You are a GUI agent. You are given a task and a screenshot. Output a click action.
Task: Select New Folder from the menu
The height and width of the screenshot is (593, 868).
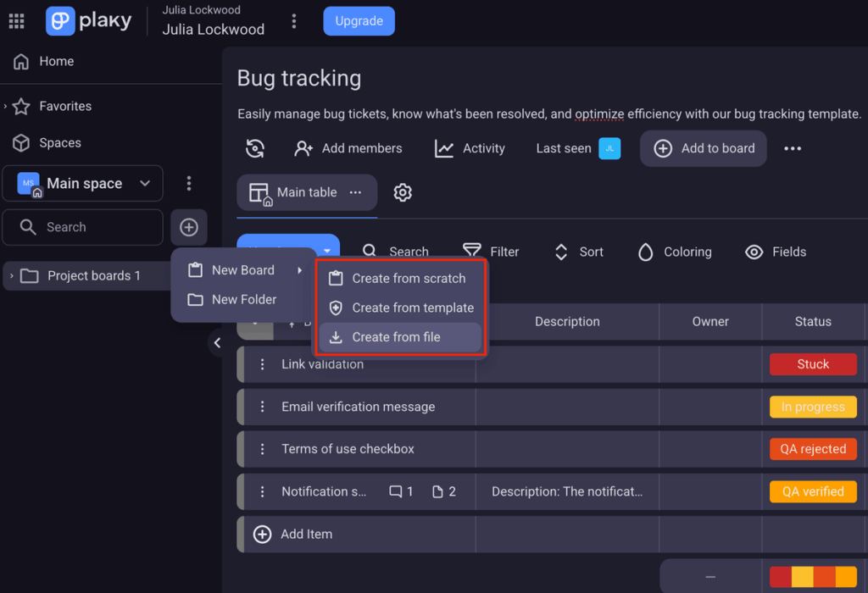244,299
